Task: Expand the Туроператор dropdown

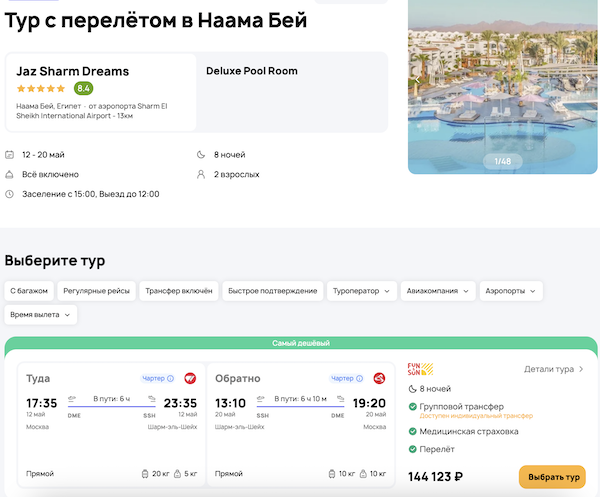Action: click(x=361, y=291)
